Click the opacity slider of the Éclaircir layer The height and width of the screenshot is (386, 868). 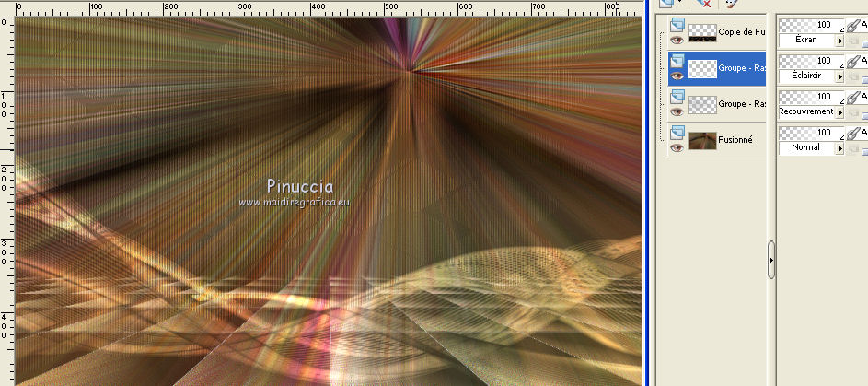click(x=812, y=62)
